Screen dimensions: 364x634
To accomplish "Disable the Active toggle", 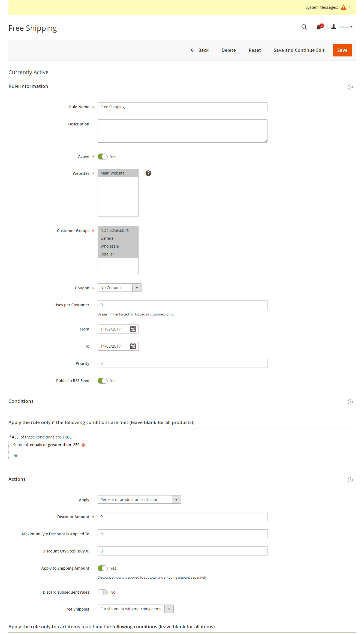I will pos(103,157).
